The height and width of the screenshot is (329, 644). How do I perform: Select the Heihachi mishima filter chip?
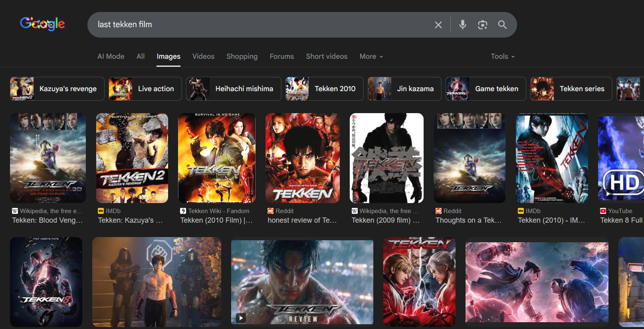(x=234, y=89)
